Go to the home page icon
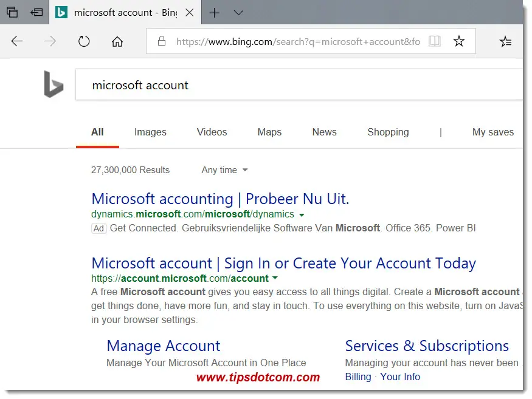Viewport: 532px width, 399px height. point(117,41)
